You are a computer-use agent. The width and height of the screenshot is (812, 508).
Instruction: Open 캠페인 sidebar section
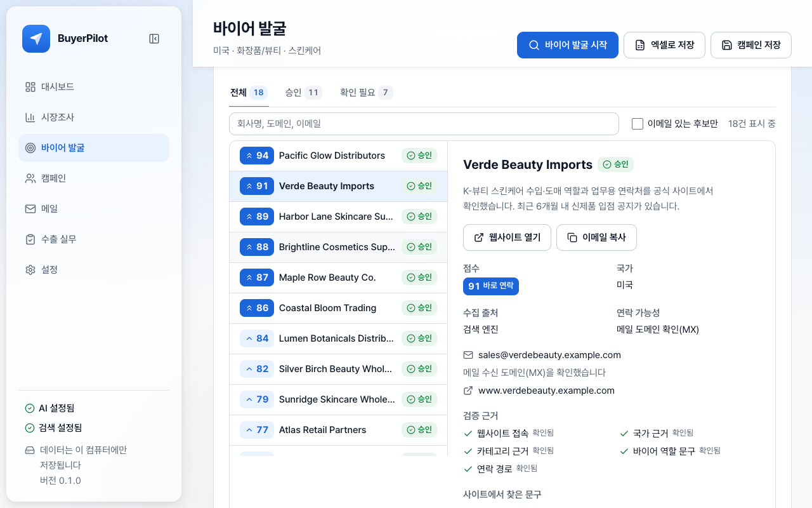point(94,178)
